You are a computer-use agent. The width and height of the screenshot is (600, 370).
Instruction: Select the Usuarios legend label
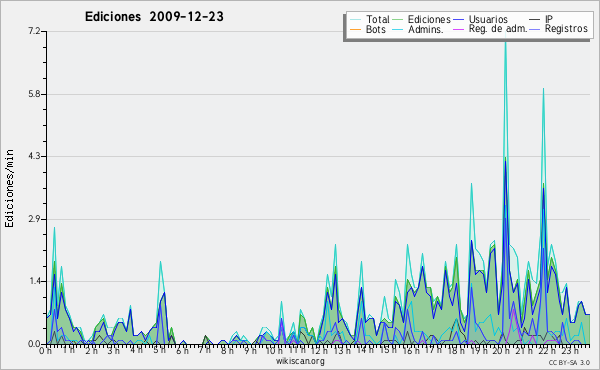488,19
